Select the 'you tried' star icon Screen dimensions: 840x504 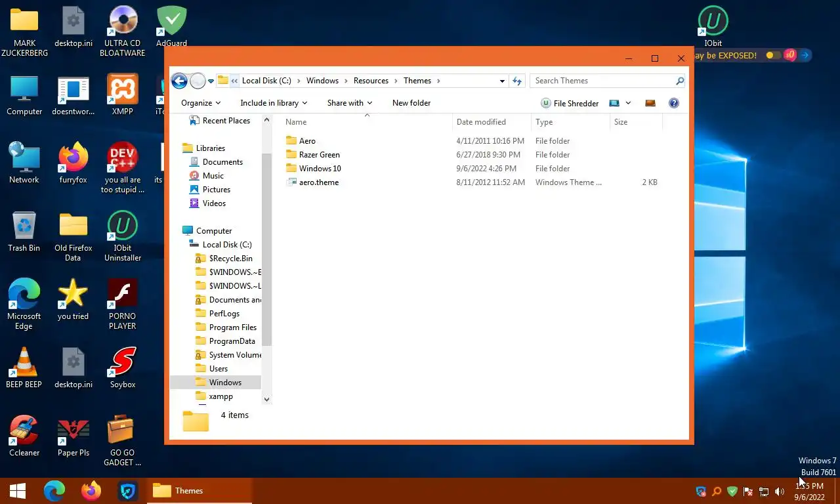(x=73, y=300)
